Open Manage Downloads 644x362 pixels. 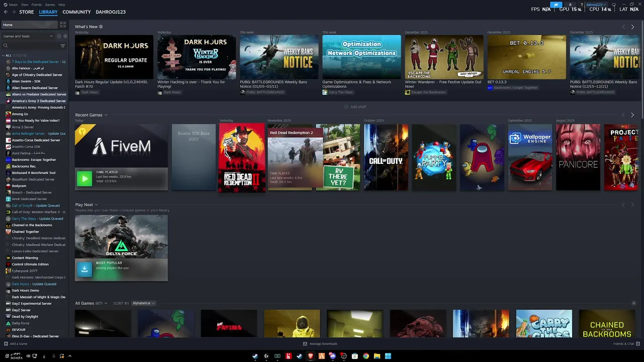pos(320,344)
